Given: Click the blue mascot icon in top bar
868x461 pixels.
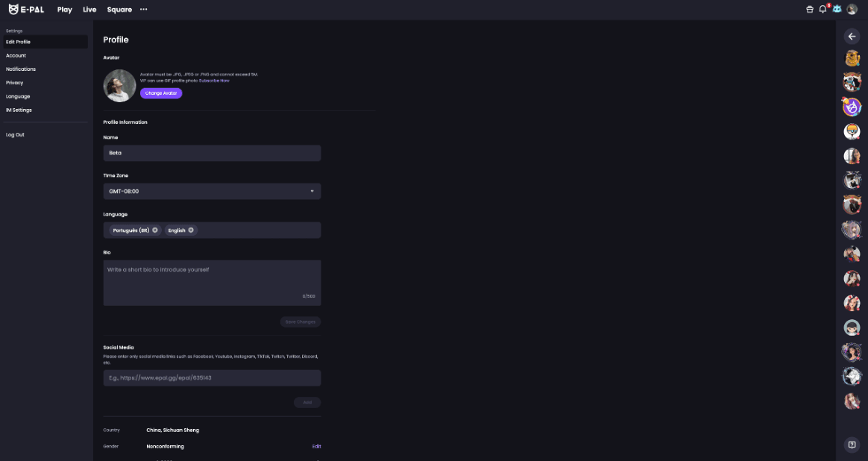Looking at the screenshot, I should pyautogui.click(x=837, y=9).
